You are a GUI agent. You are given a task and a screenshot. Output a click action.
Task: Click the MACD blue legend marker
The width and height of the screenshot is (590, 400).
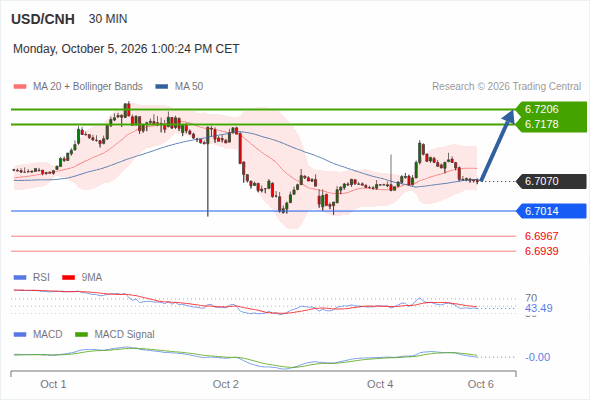click(20, 335)
